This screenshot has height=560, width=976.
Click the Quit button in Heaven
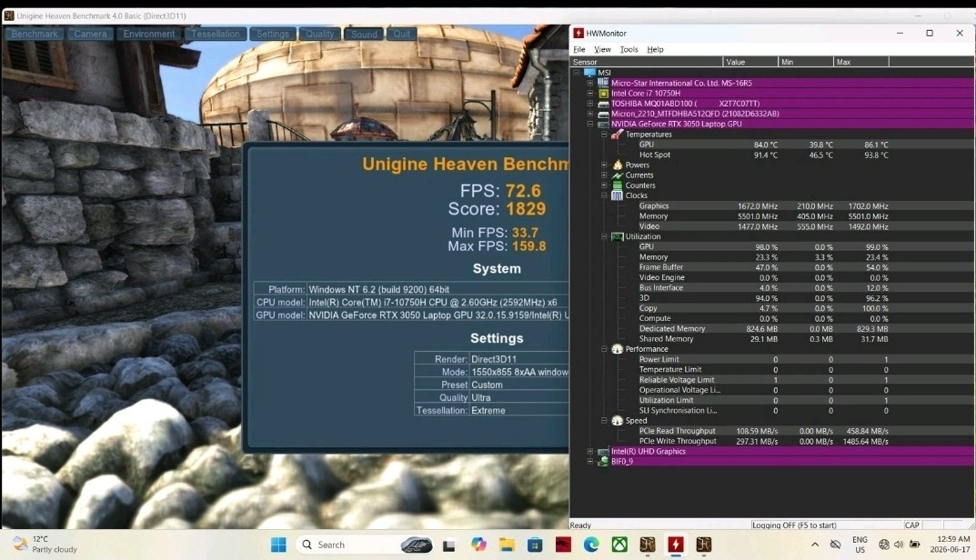coord(402,34)
